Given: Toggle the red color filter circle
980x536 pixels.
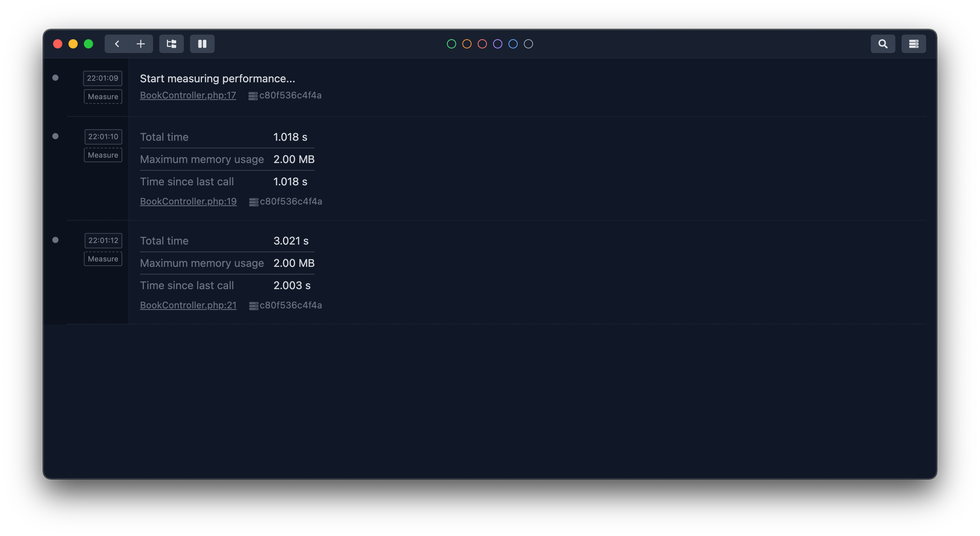Looking at the screenshot, I should (x=482, y=44).
